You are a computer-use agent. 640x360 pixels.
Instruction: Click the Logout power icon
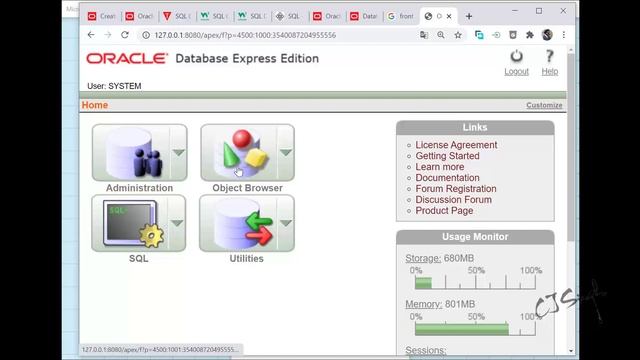516,56
